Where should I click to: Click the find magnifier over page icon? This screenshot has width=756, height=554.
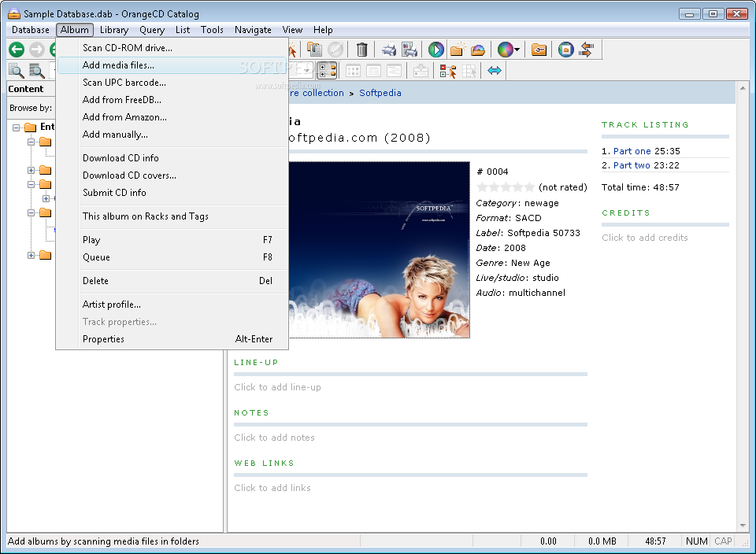coord(16,71)
